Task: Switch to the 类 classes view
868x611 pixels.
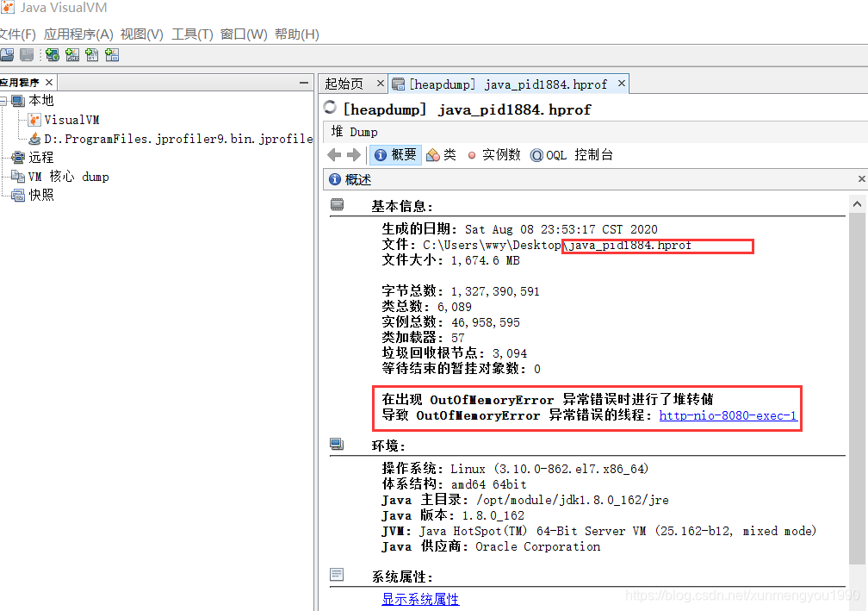Action: click(441, 154)
